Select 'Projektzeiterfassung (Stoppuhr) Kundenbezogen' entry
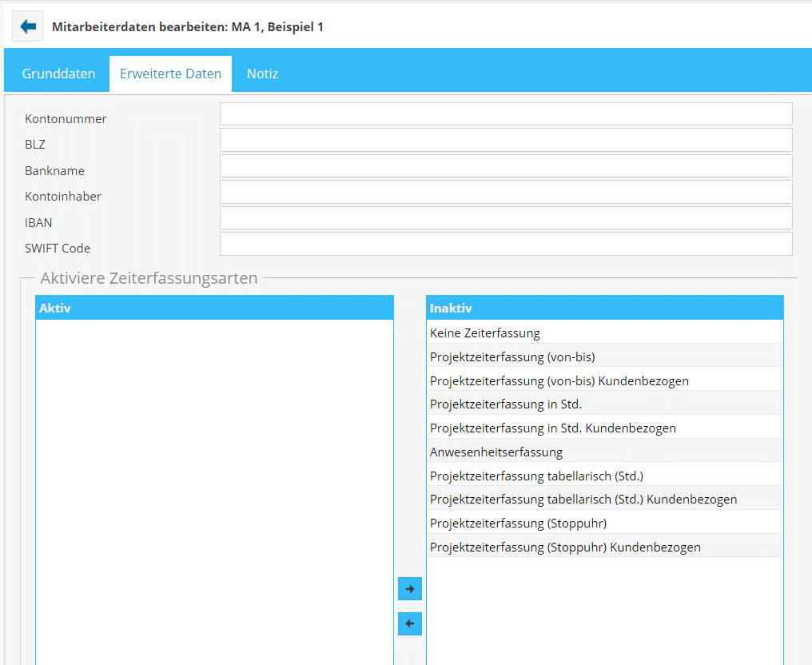The height and width of the screenshot is (665, 812). coord(565,548)
